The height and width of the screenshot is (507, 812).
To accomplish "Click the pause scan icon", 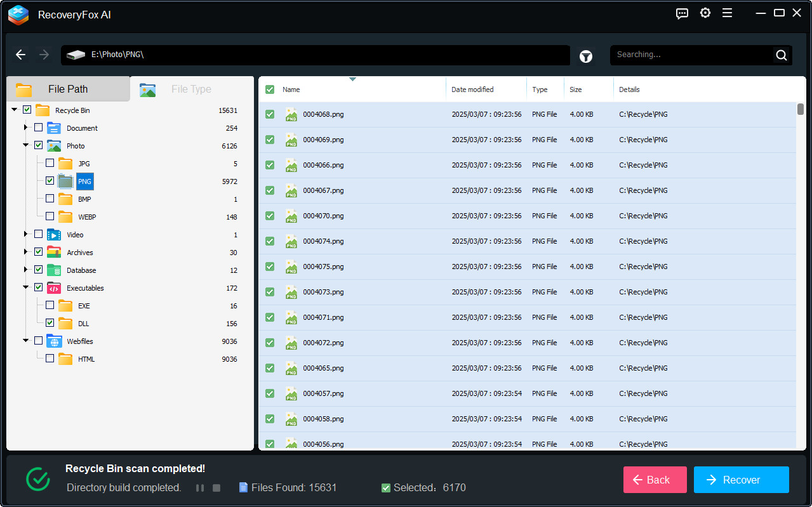I will [200, 488].
